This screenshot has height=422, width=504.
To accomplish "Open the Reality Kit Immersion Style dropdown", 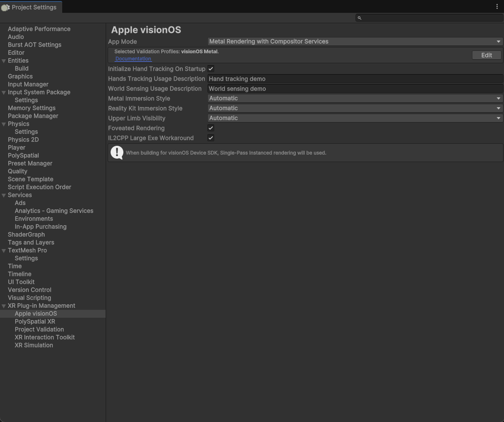I will [x=354, y=108].
